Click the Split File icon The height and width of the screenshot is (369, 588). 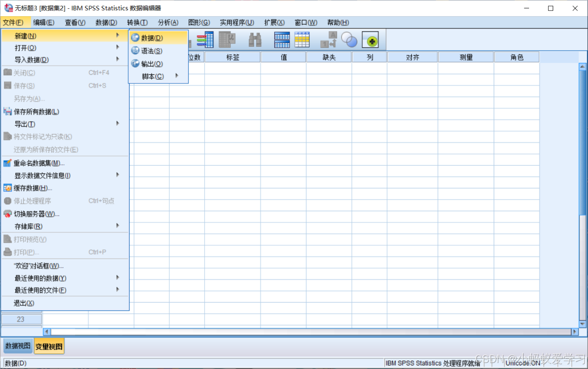[282, 39]
